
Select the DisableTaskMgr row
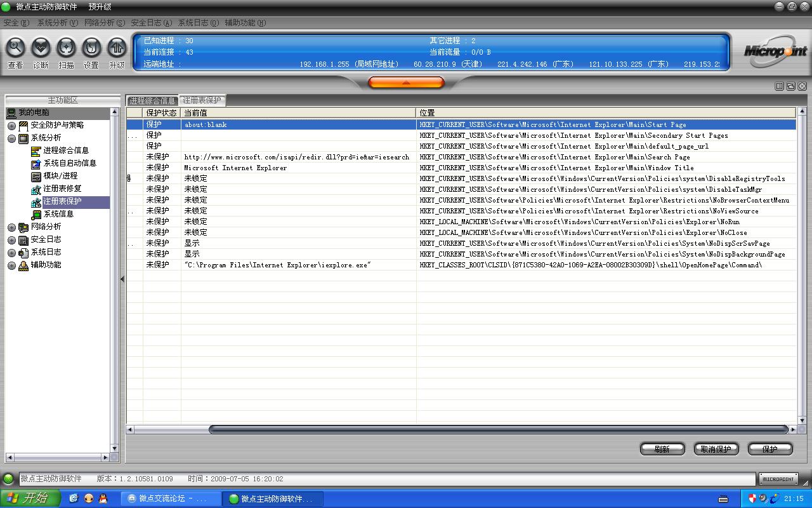coord(461,189)
